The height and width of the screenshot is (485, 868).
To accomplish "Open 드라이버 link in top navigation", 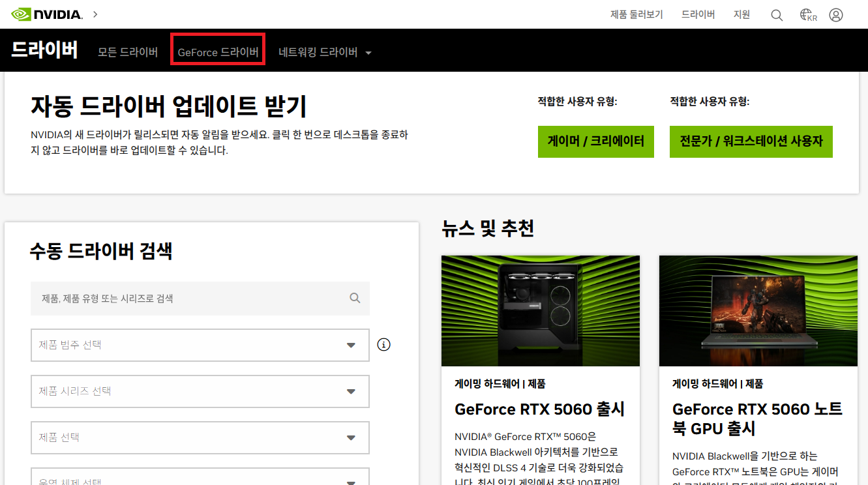I will point(698,14).
